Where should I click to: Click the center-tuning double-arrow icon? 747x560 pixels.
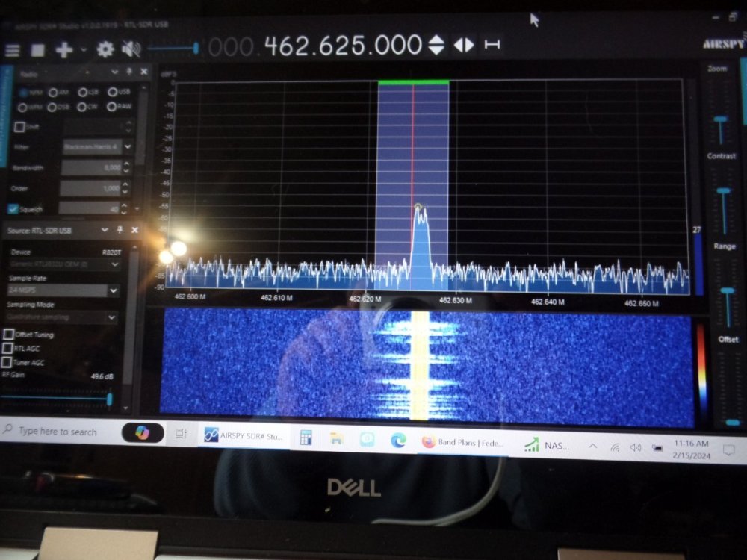coord(464,46)
